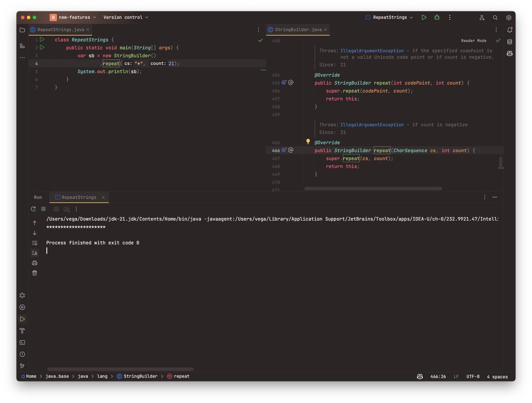Click the yellow lightbulb intention icon
This screenshot has height=403, width=532.
[x=308, y=142]
